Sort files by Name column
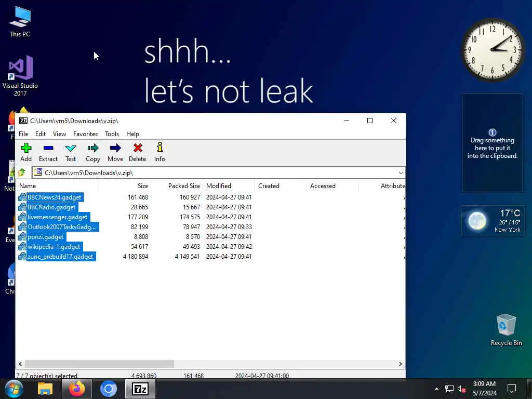Screen dimensions: 532x399 pos(58,186)
